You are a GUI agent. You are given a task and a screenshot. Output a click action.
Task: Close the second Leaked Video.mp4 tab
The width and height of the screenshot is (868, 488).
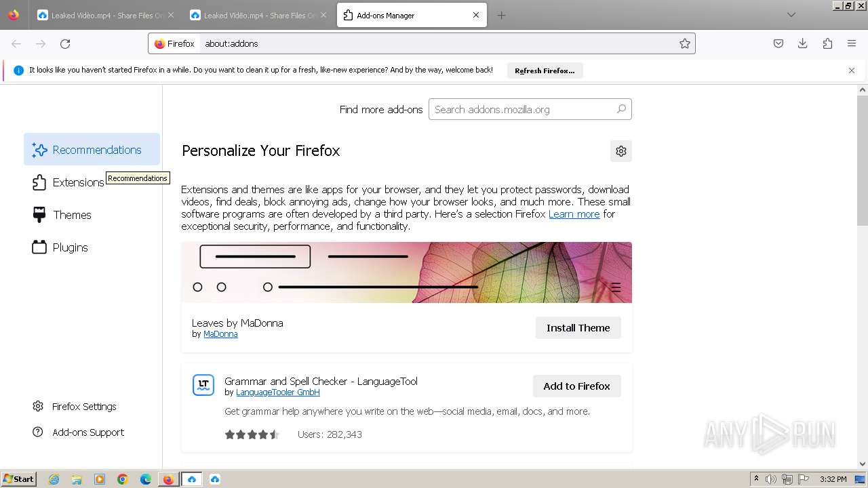coord(323,15)
